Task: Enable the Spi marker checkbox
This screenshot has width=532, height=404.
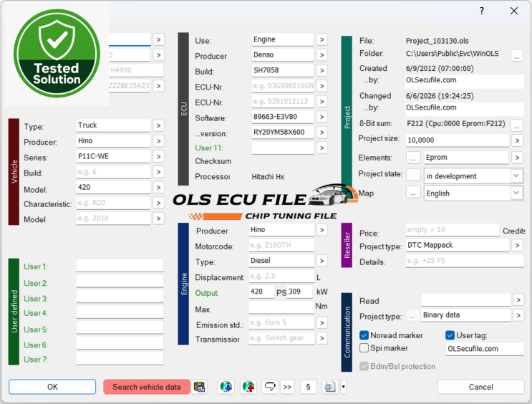Action: tap(364, 348)
